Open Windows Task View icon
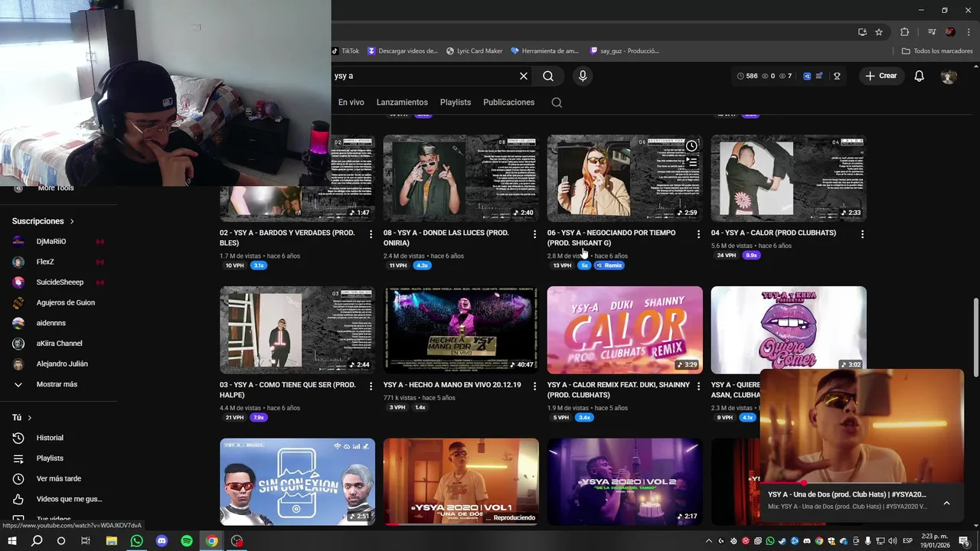This screenshot has width=980, height=551. pyautogui.click(x=86, y=541)
